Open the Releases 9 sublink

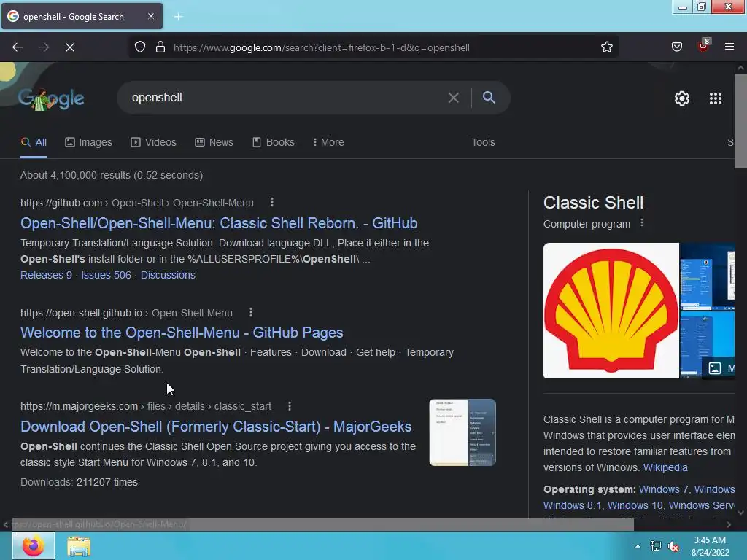(46, 275)
